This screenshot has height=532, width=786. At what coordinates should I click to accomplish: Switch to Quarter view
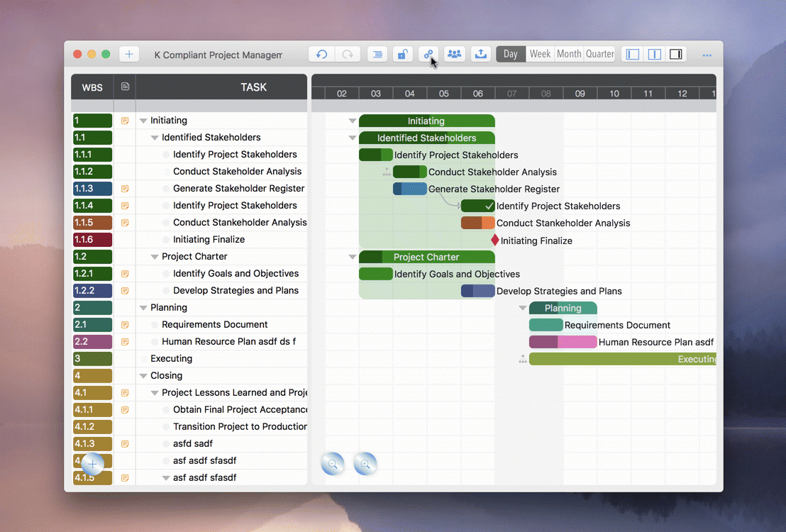coord(599,55)
